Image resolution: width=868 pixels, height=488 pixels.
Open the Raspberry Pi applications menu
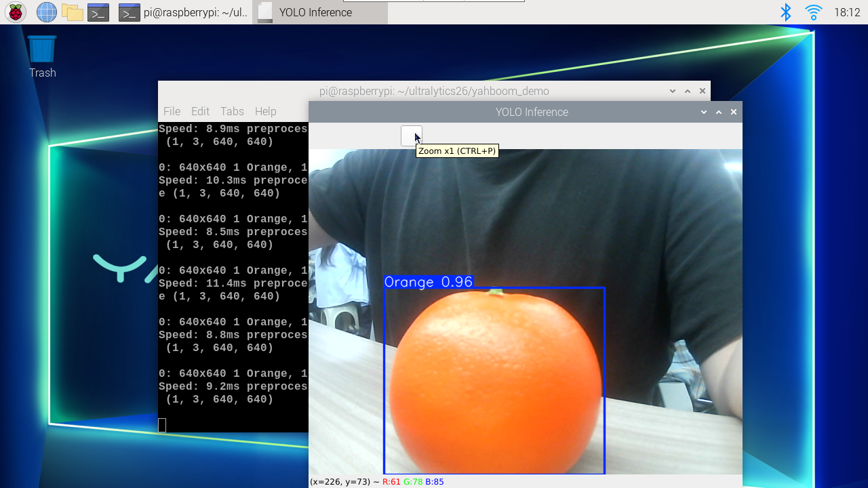15,12
